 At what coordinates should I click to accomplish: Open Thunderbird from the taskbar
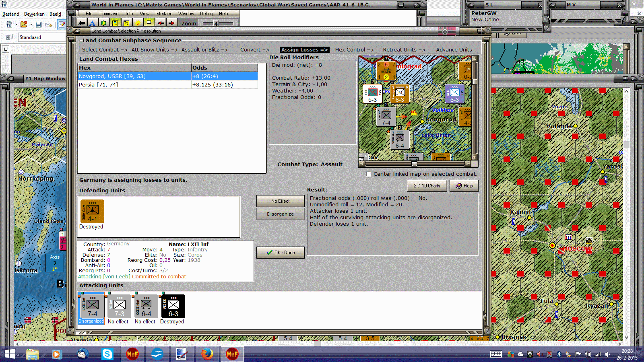[x=83, y=354]
